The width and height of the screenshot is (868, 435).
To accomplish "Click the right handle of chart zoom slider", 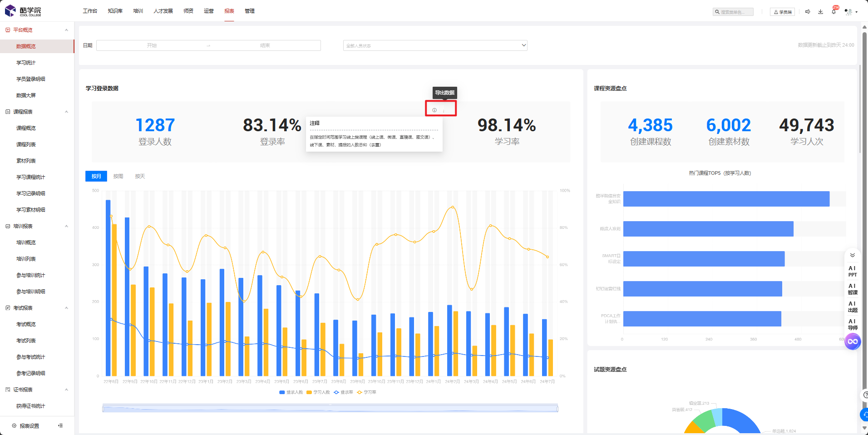I will [x=557, y=409].
